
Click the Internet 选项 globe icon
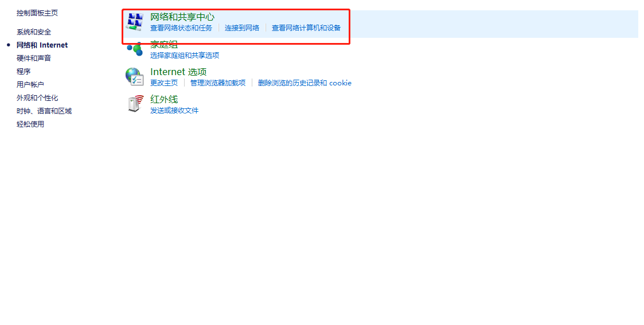[x=134, y=77]
